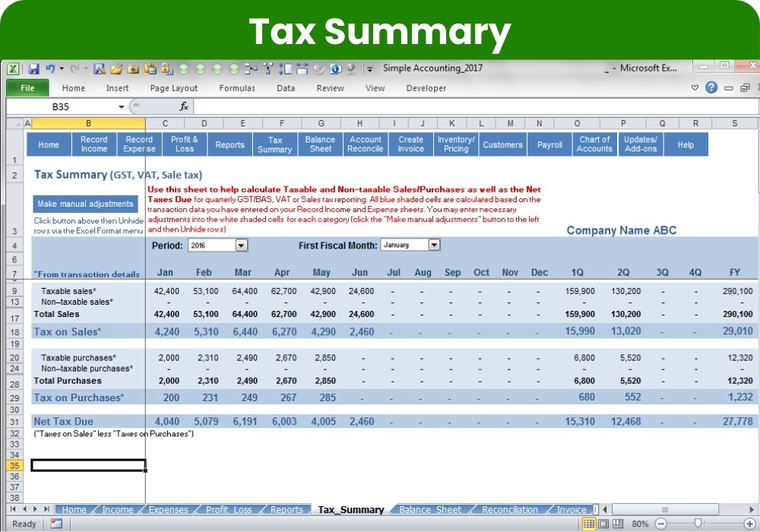Screen dimensions: 760x532
Task: Click the Make manual adjustments button
Action: point(86,204)
